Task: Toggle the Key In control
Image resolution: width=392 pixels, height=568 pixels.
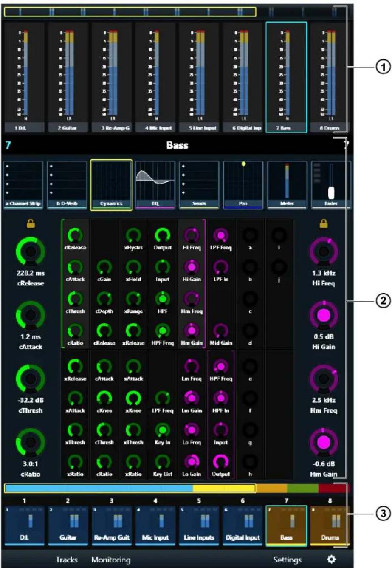Action: tap(162, 430)
